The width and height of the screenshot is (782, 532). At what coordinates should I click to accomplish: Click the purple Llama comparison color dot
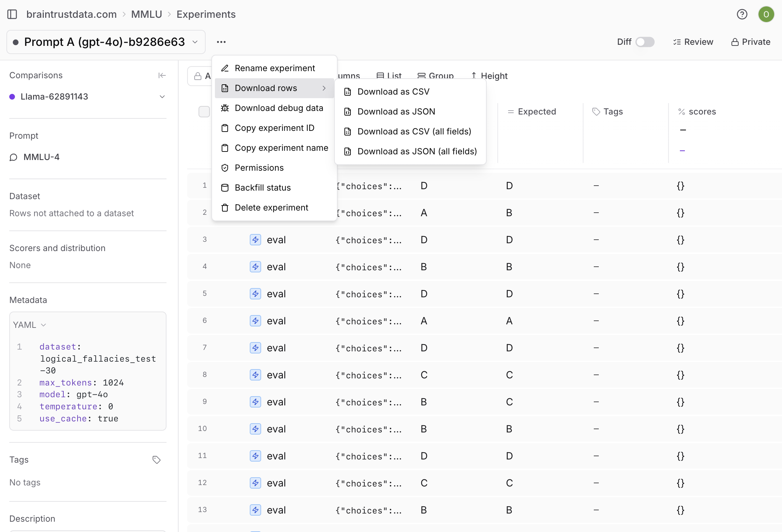[x=12, y=97]
